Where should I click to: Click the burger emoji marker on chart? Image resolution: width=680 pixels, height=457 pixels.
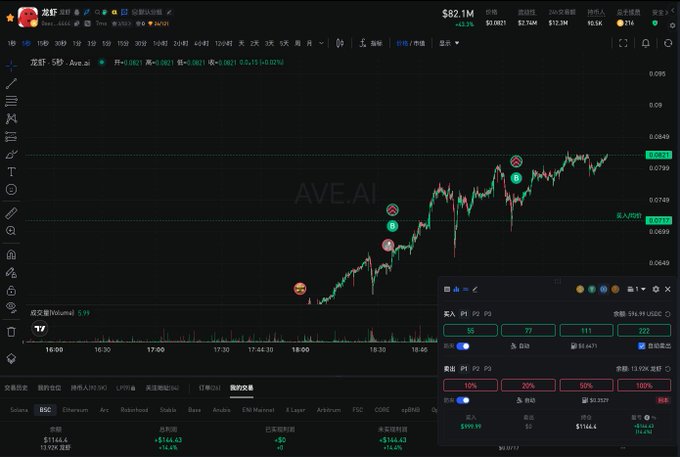click(x=300, y=288)
